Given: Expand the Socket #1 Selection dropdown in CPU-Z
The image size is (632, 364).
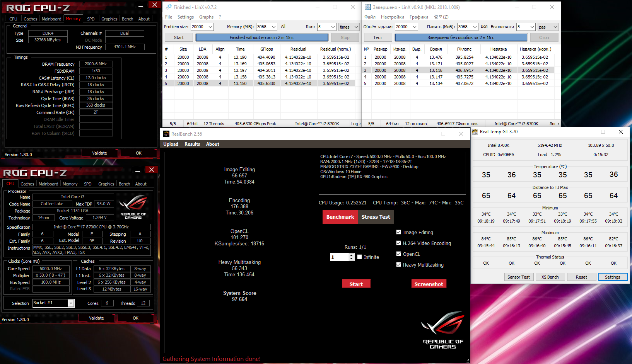Looking at the screenshot, I should coord(71,303).
